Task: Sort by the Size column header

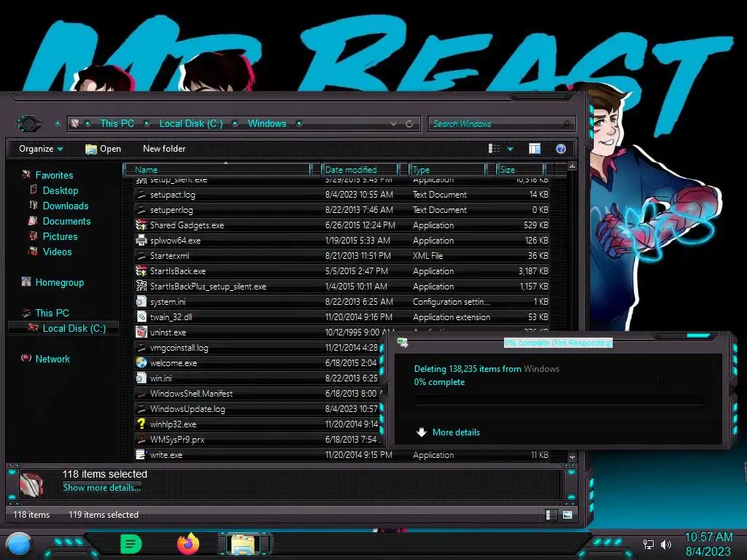Action: point(520,169)
